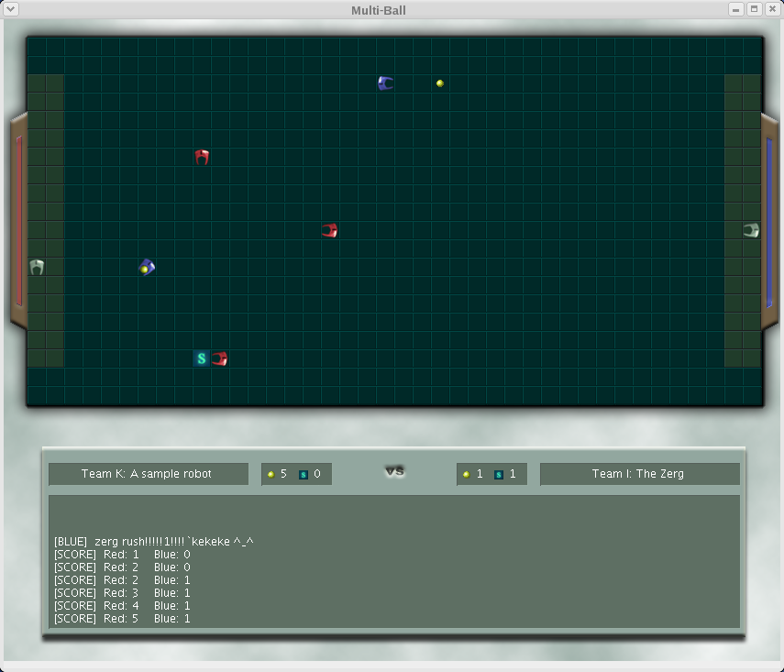784x672 pixels.
Task: Select the red robot in the field center
Action: [329, 230]
